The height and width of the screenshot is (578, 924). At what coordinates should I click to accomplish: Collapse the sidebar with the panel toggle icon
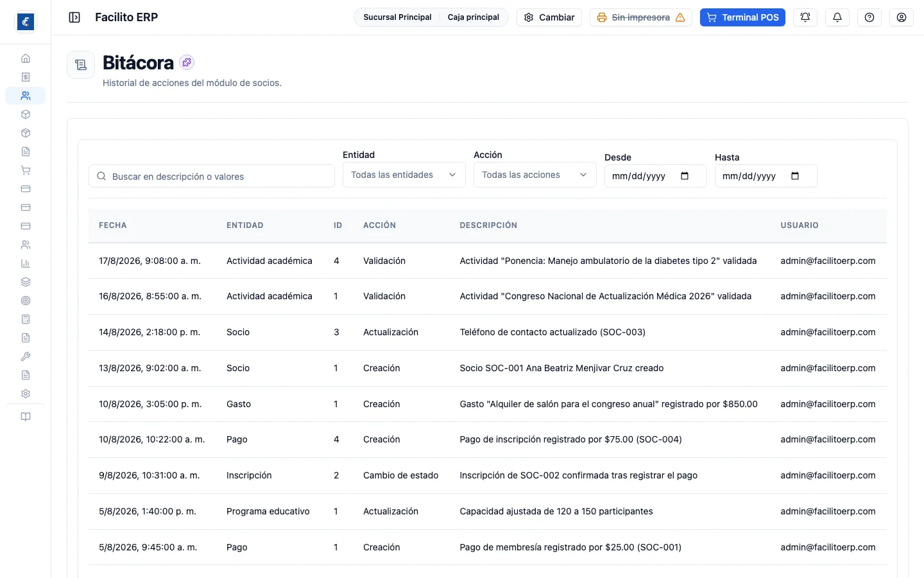tap(74, 17)
